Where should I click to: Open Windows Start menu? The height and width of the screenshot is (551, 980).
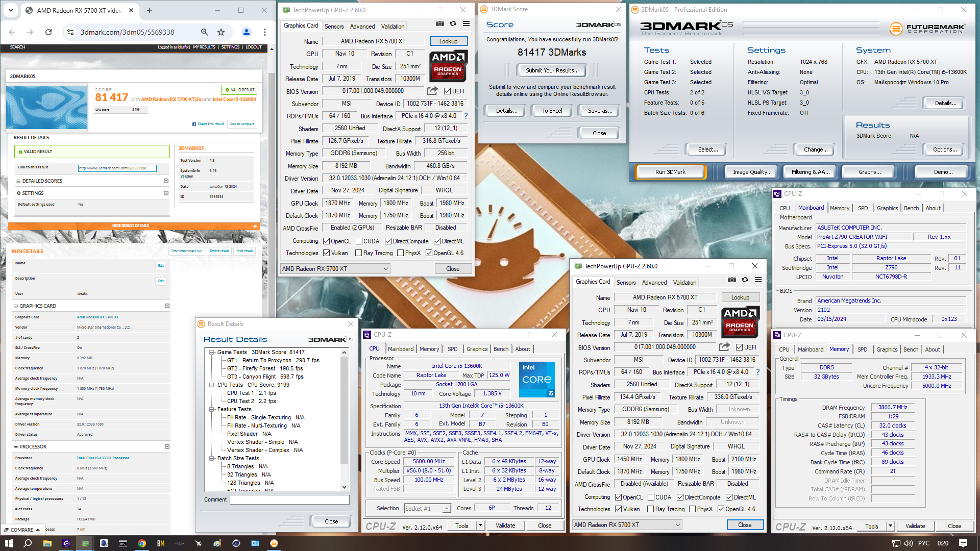point(9,543)
